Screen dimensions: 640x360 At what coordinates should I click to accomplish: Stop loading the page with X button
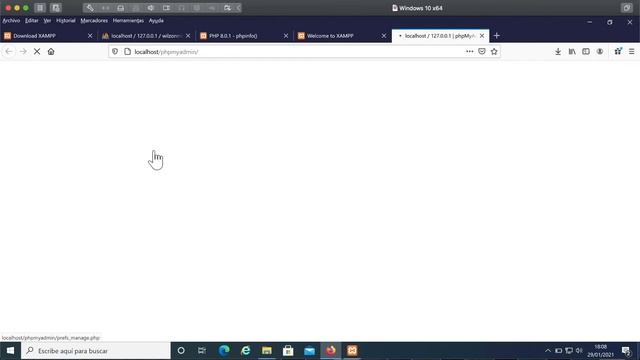pyautogui.click(x=37, y=51)
